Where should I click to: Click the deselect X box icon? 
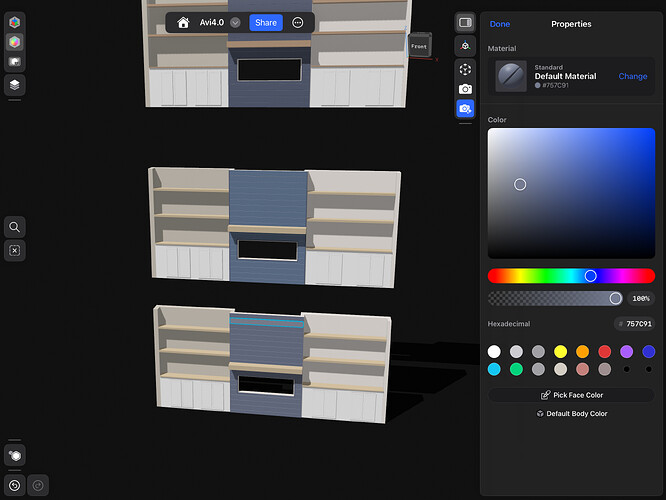tap(14, 251)
